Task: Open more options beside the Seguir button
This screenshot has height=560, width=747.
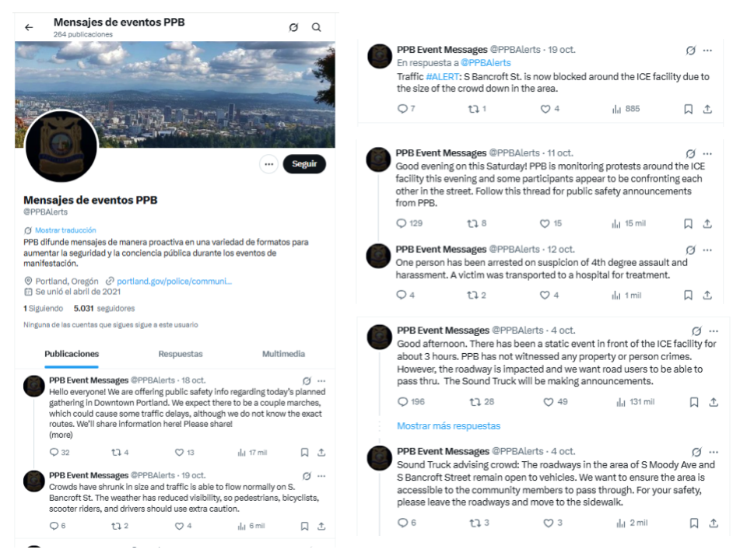Action: pos(268,164)
